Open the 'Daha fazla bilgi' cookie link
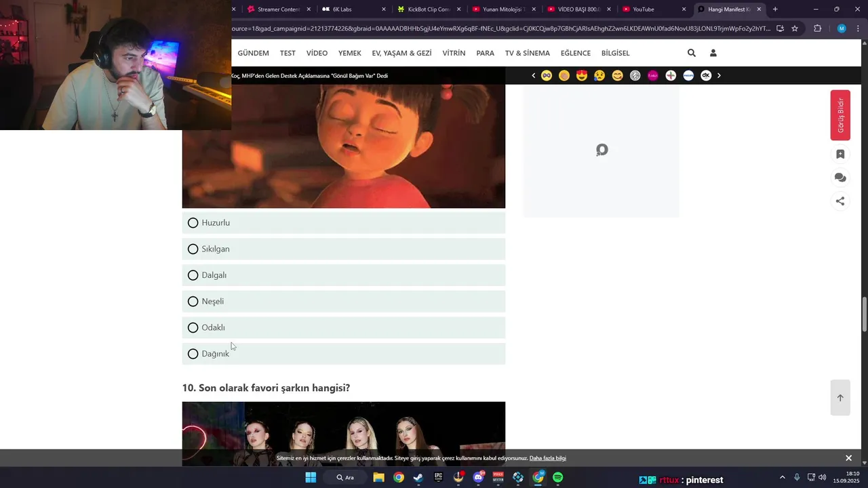The image size is (868, 488). (x=547, y=458)
